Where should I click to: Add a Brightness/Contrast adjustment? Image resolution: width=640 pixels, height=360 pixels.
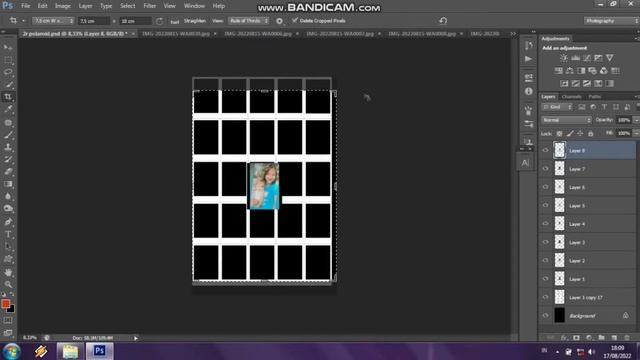click(x=564, y=58)
